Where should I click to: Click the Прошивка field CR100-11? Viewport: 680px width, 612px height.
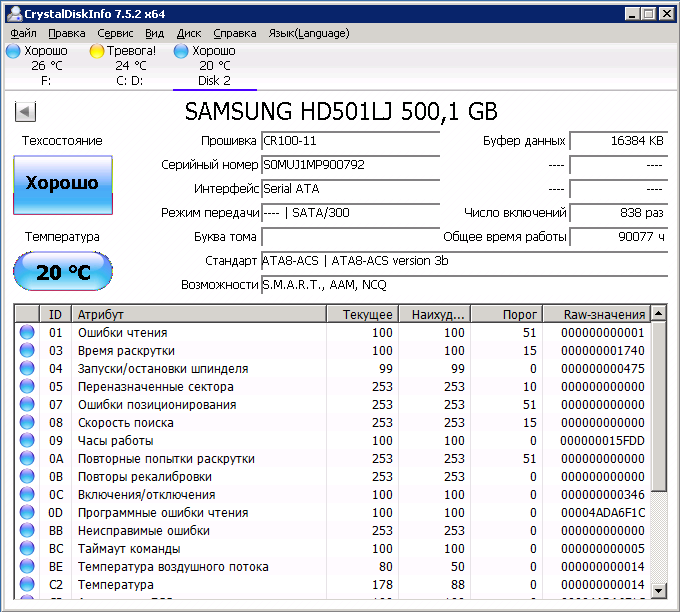point(350,141)
